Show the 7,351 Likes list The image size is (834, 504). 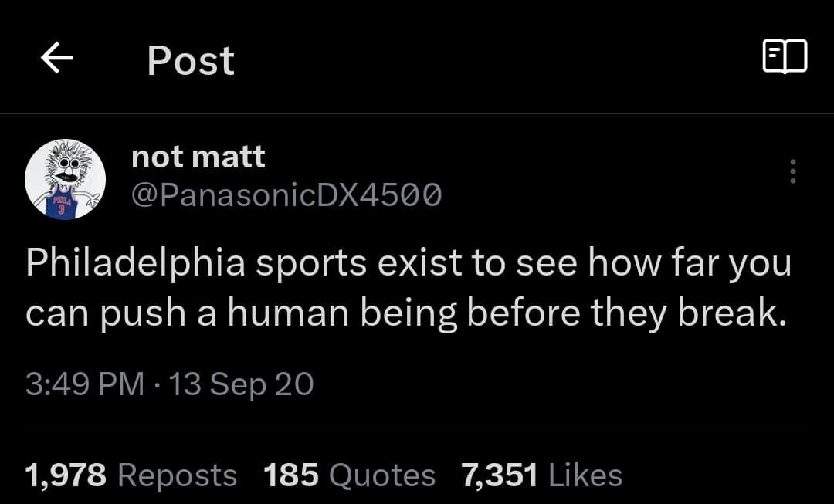pos(541,475)
